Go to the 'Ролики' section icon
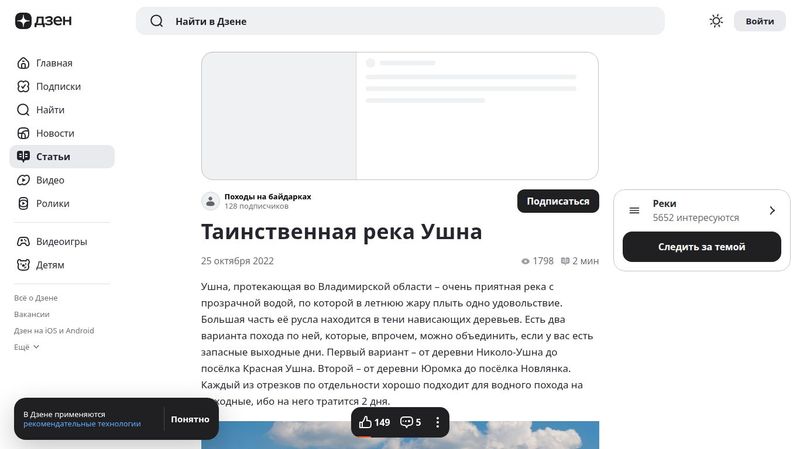Viewport: 800px width, 449px height. [x=24, y=203]
